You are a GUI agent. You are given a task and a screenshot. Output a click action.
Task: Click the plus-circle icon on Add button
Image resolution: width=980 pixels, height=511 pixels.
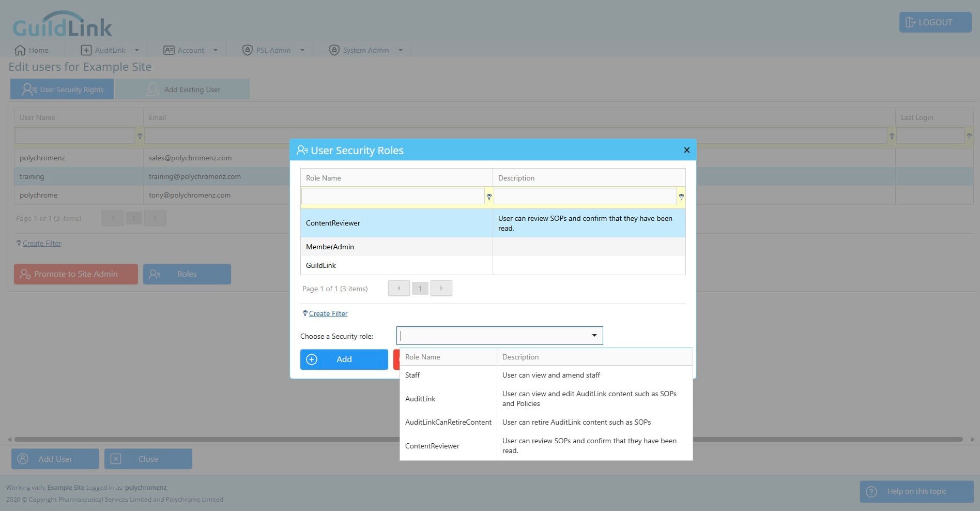[312, 359]
